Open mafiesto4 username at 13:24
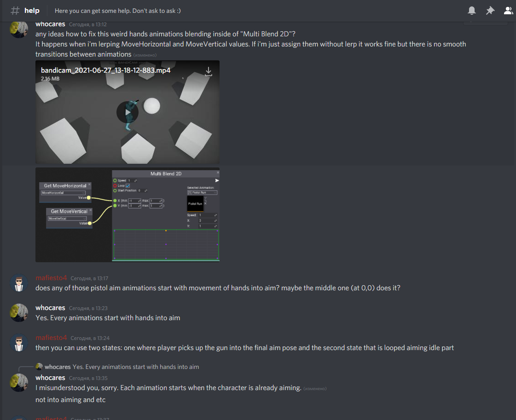The image size is (516, 420). pyautogui.click(x=51, y=338)
